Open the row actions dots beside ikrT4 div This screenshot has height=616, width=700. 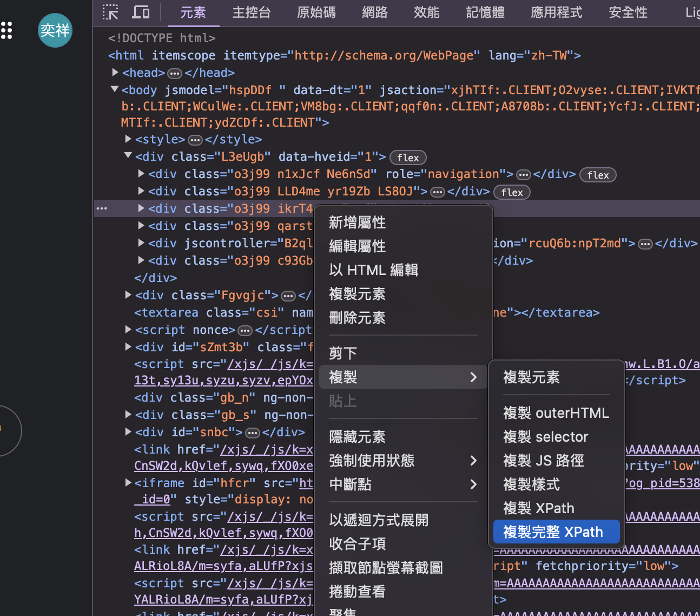pyautogui.click(x=102, y=208)
